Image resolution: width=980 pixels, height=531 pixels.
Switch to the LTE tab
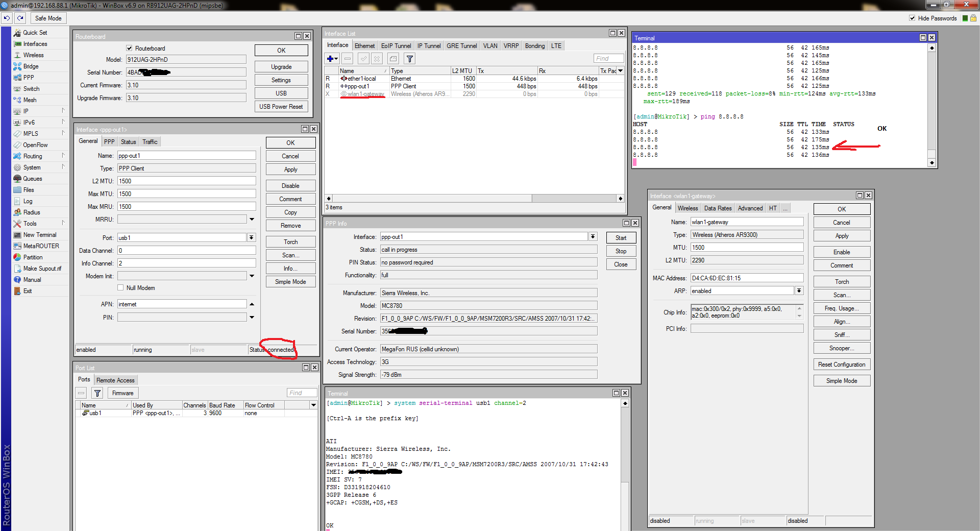[x=556, y=46]
